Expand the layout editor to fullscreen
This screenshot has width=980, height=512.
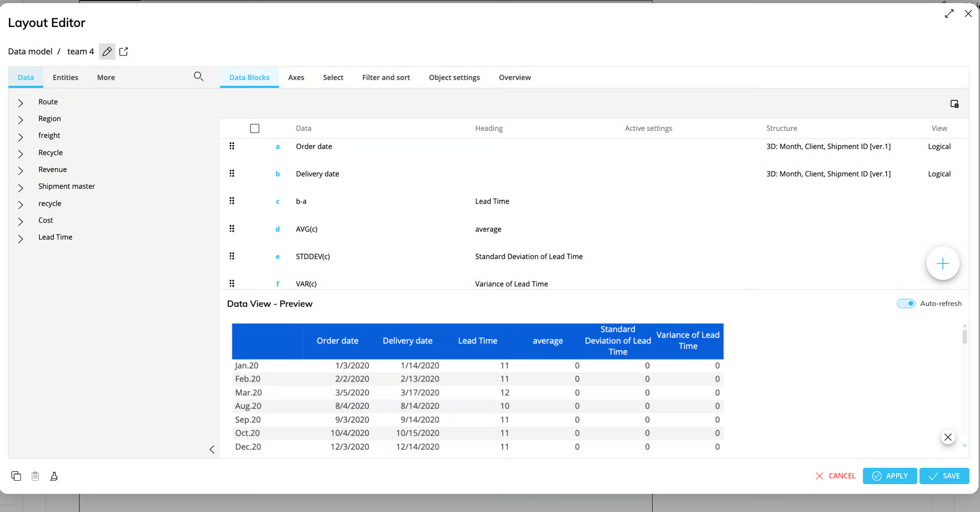point(949,14)
